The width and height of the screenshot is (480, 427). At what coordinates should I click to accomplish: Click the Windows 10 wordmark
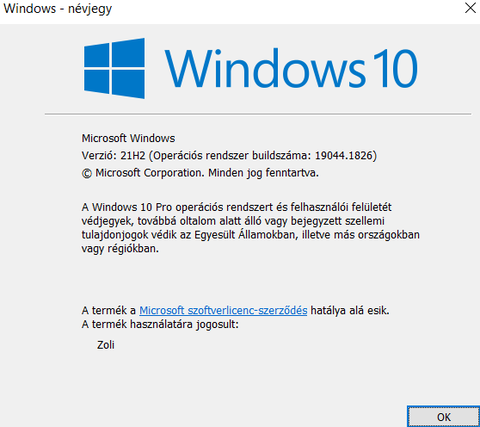point(291,68)
